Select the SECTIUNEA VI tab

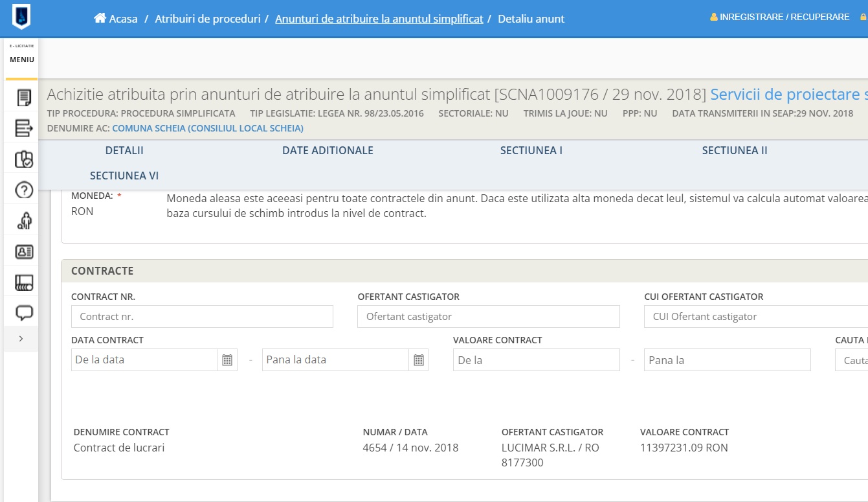124,176
